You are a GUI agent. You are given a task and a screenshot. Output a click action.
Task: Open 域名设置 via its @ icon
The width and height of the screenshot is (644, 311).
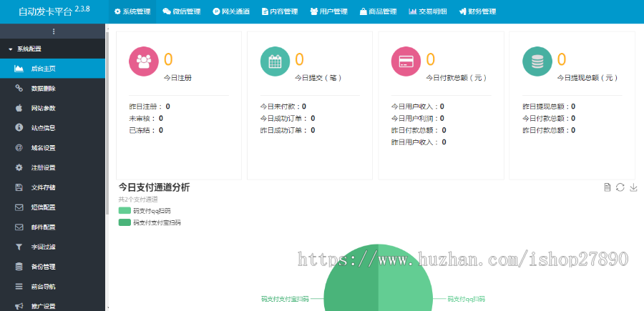[x=19, y=148]
